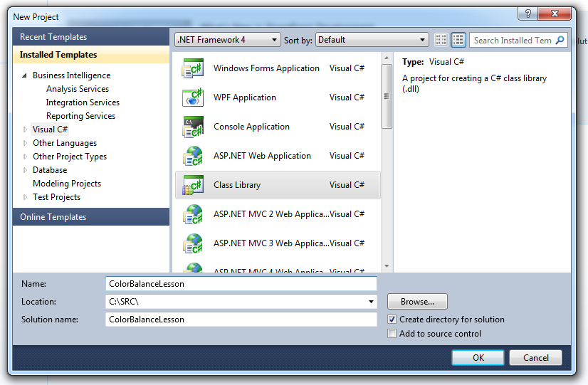Select Integration Services in tree

click(x=83, y=102)
